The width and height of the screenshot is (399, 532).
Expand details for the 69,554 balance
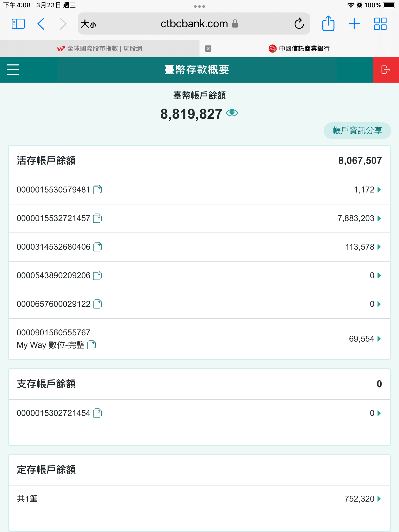[x=379, y=339]
